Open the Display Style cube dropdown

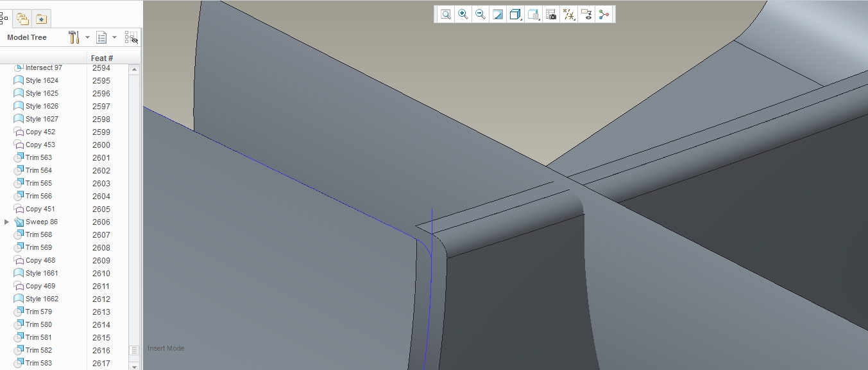point(515,14)
